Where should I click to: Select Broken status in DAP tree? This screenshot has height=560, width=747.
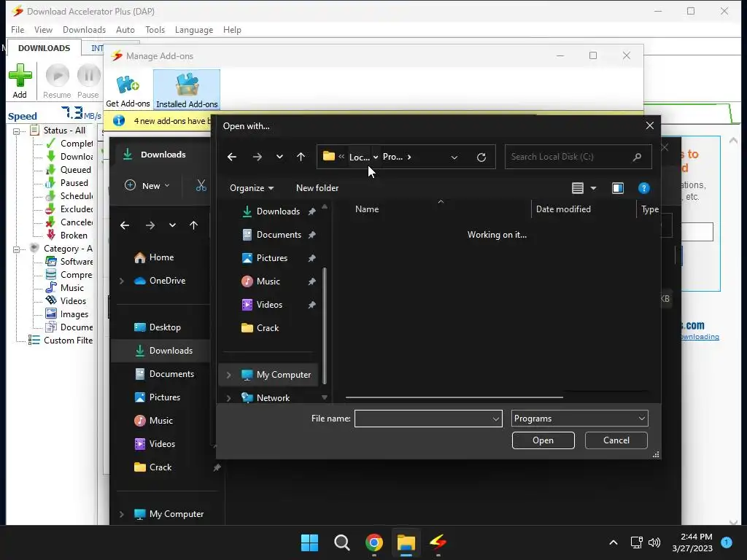74,236
